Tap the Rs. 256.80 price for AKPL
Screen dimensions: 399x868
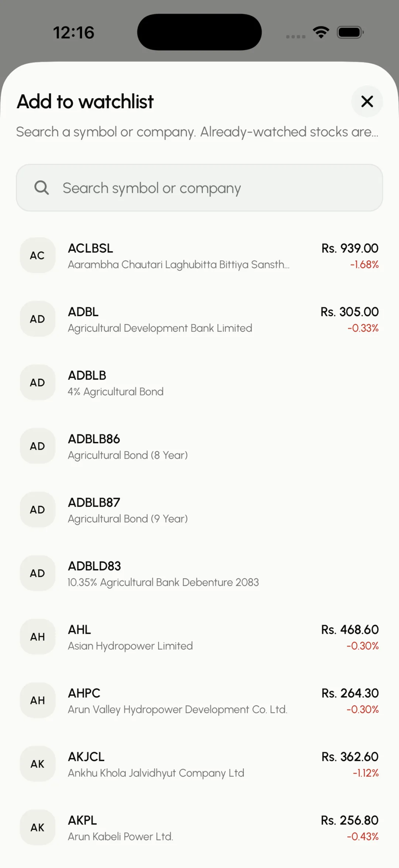click(349, 820)
